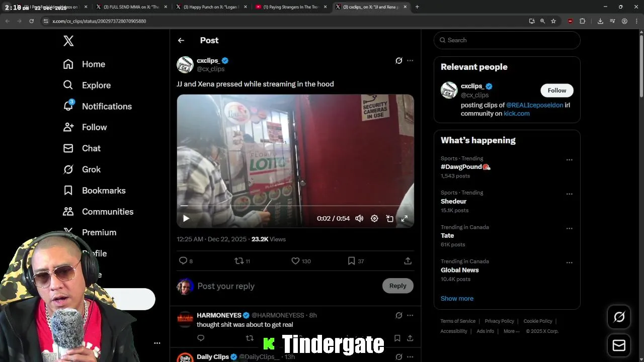Open the browser extensions icon
Viewport: 644px width, 362px height.
click(x=583, y=21)
